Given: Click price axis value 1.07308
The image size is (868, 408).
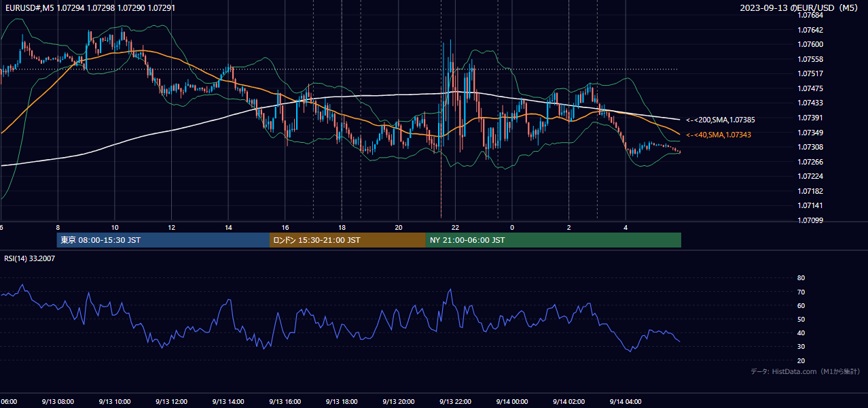Looking at the screenshot, I should [811, 147].
